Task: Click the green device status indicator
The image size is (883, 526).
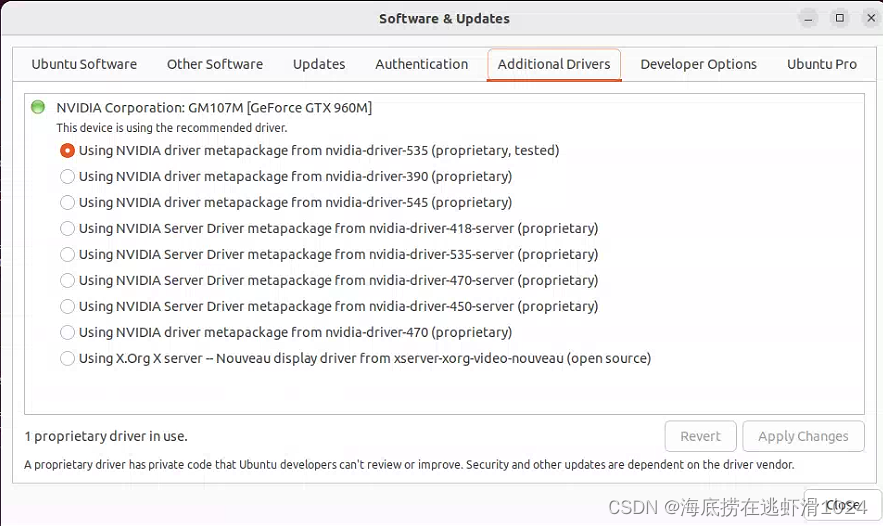Action: click(38, 107)
